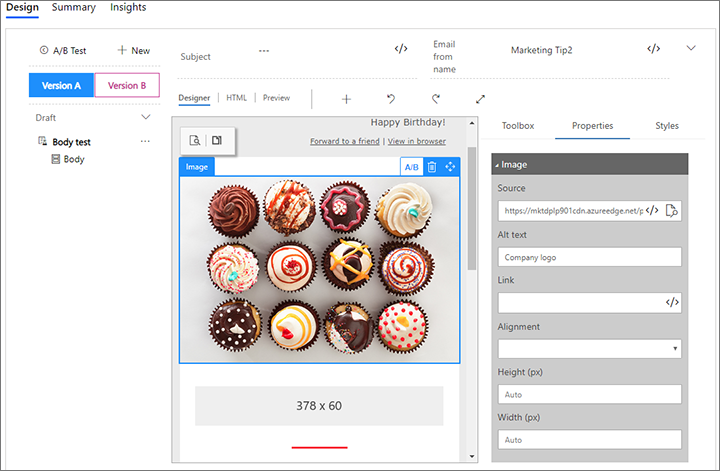Switch to the Styles tab
This screenshot has width=720, height=471.
point(666,126)
